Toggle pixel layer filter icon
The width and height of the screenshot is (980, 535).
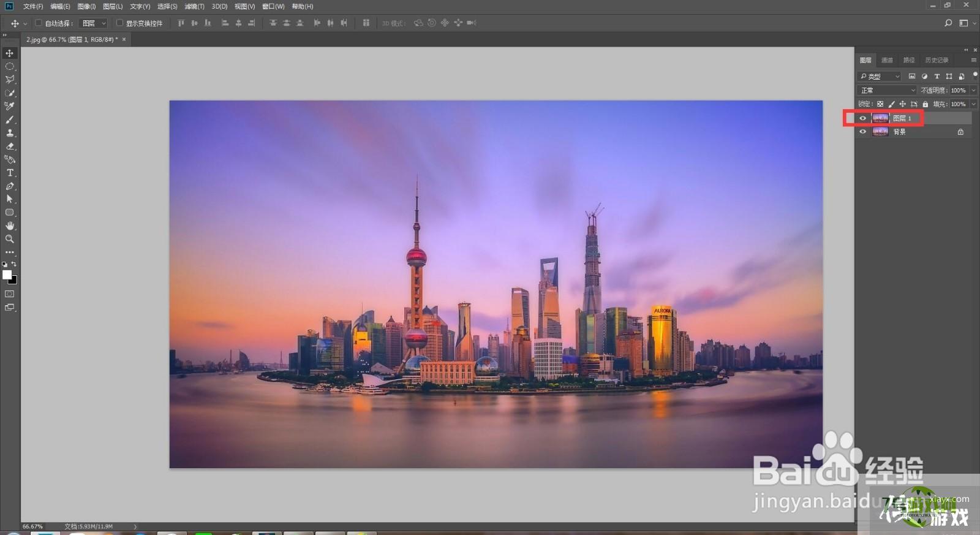[912, 77]
